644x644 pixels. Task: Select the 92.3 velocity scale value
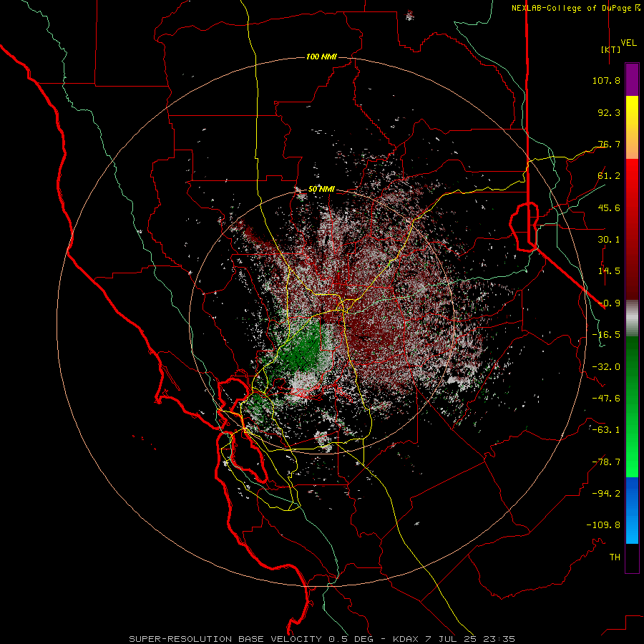[609, 112]
